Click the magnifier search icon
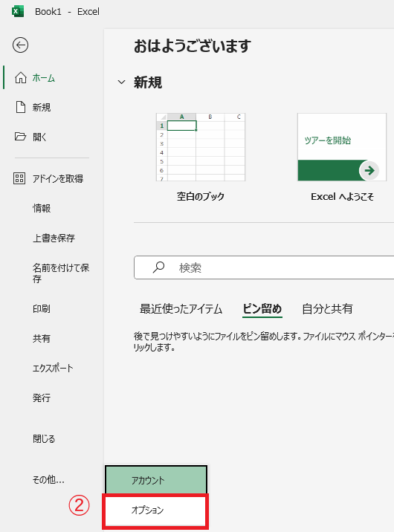Viewport: 394px width, 532px height. [x=158, y=267]
